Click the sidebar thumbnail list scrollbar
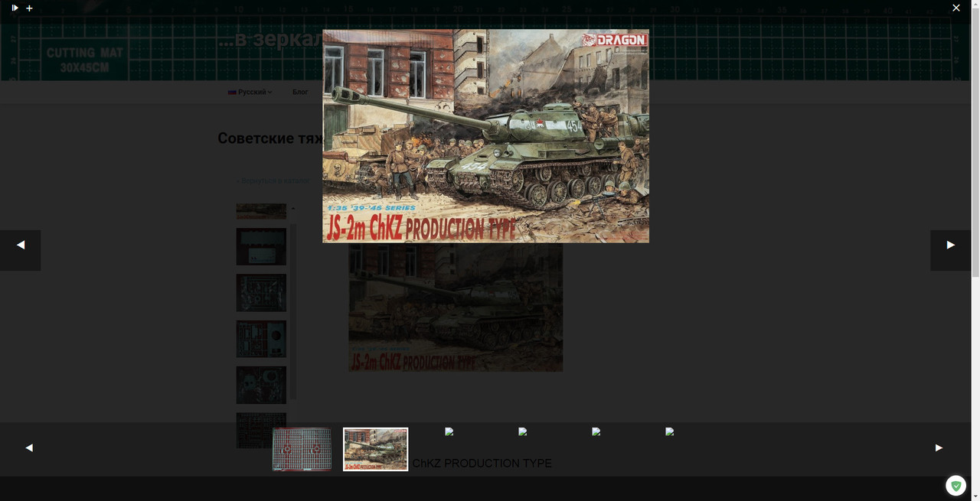Screen dimensions: 980x501 [293, 312]
